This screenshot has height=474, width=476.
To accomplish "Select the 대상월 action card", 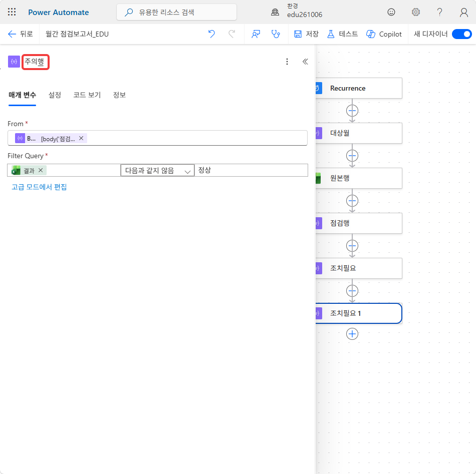I will pyautogui.click(x=359, y=133).
